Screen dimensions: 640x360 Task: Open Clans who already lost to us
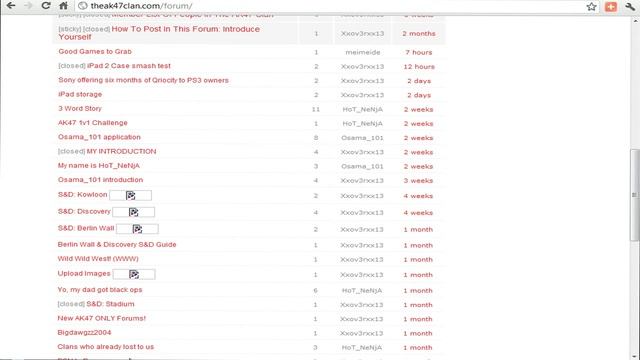coord(106,347)
